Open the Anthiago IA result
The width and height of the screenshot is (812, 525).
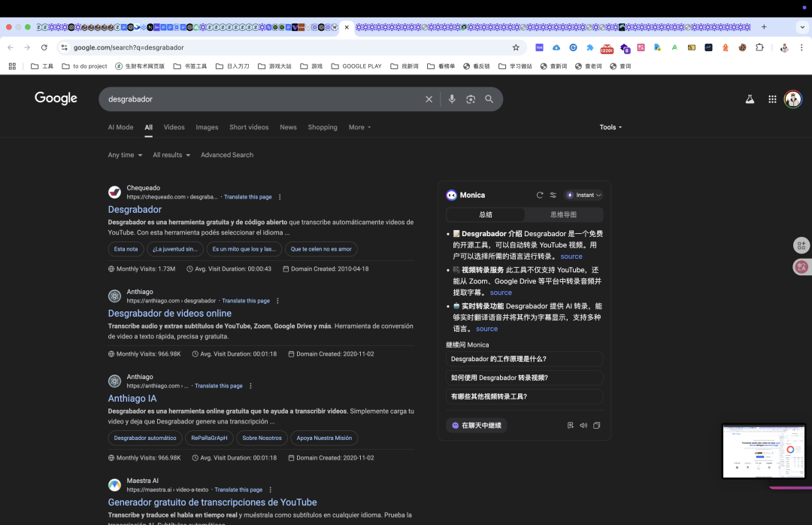[132, 399]
